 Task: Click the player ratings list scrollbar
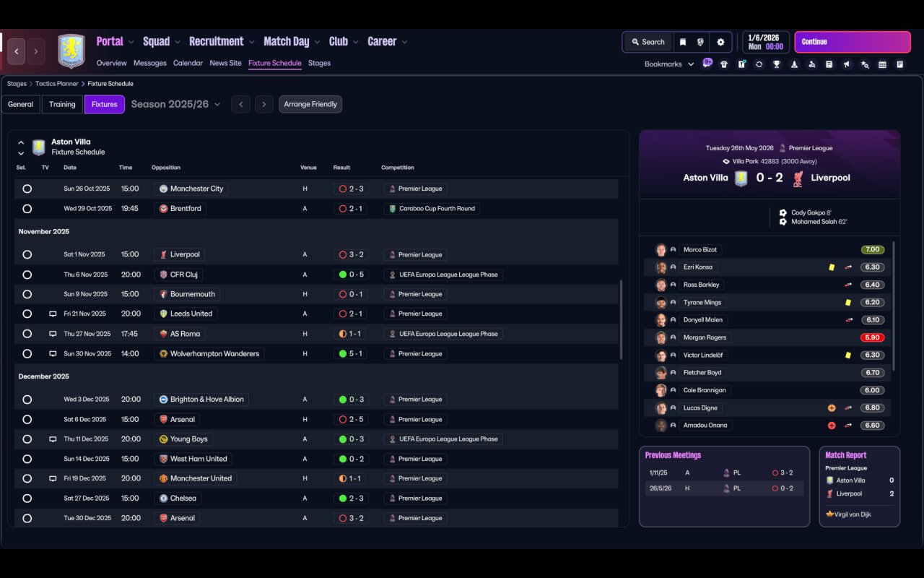tap(893, 306)
